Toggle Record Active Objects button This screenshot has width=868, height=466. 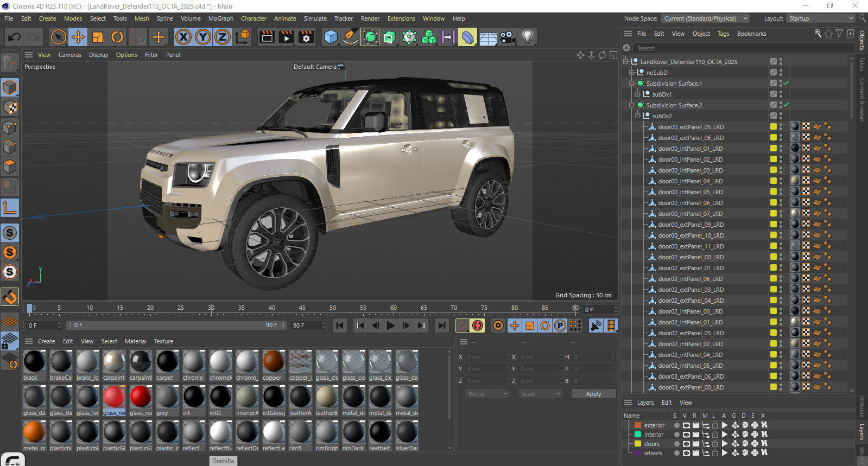pos(462,325)
